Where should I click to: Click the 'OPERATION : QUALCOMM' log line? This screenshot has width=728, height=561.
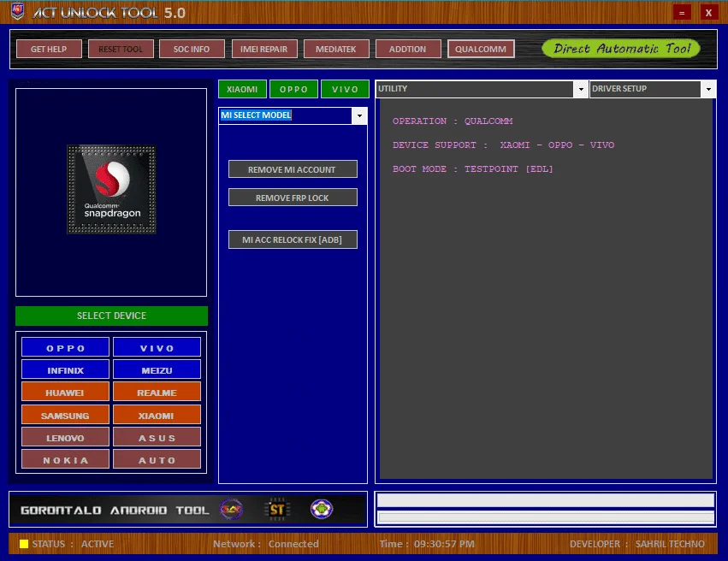pyautogui.click(x=453, y=121)
